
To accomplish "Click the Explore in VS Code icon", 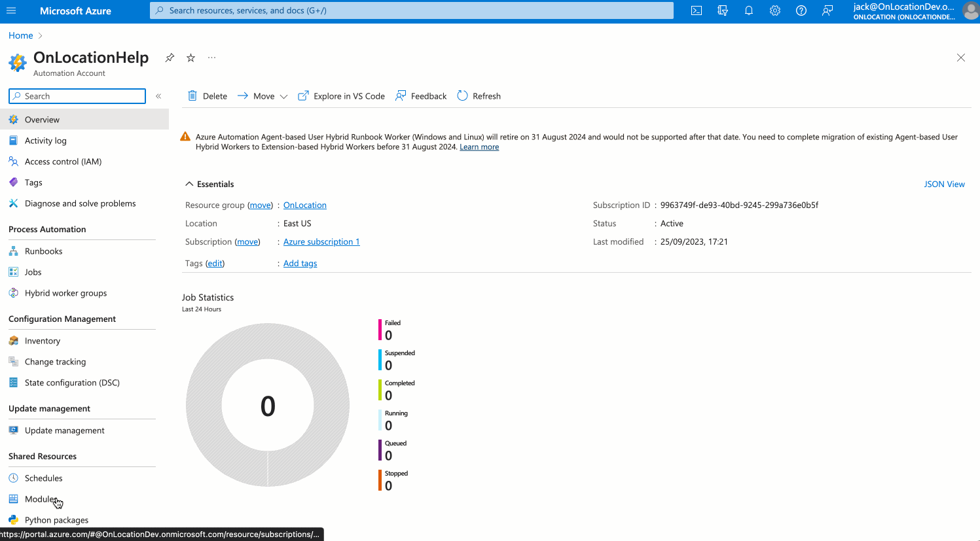I will click(303, 96).
